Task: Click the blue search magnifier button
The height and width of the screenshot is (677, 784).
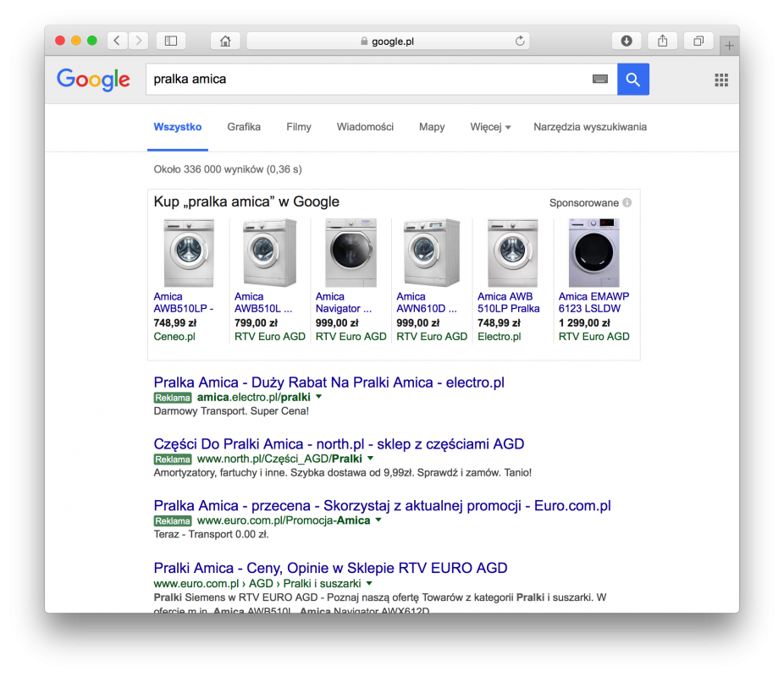Action: pyautogui.click(x=632, y=79)
